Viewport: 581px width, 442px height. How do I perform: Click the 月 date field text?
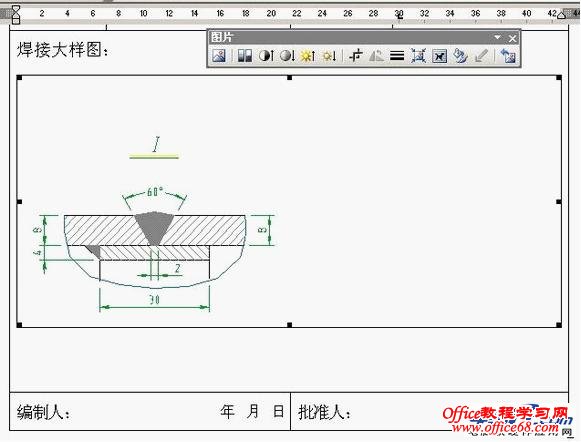253,411
